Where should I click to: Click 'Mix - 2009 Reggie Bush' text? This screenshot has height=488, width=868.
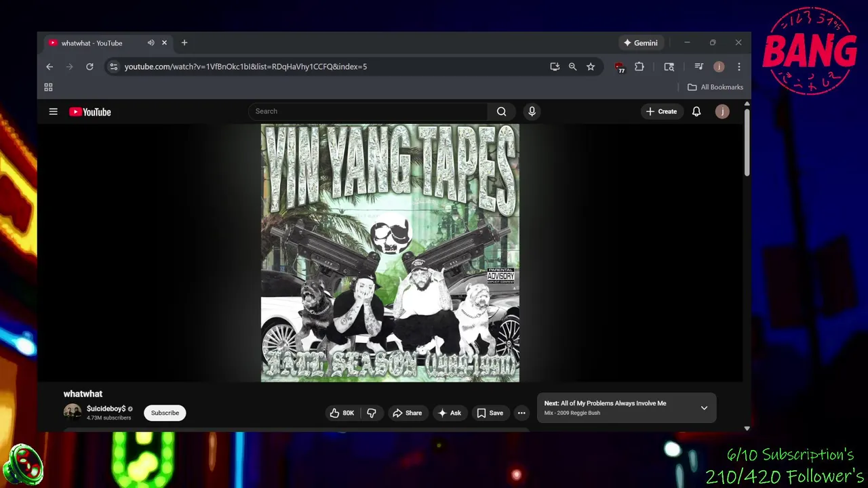pyautogui.click(x=572, y=413)
